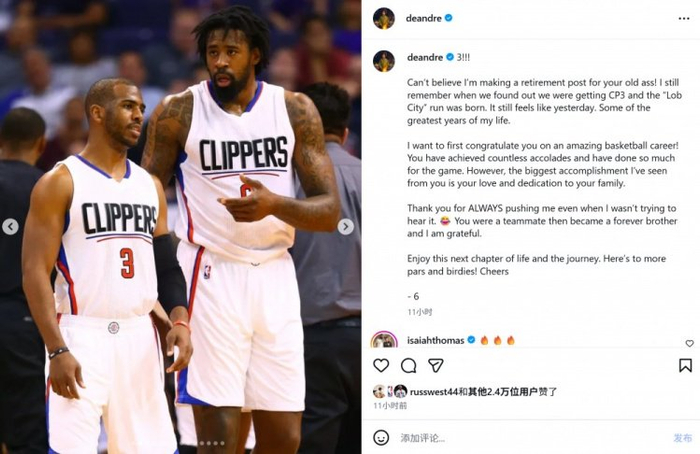Open the isaiahthomas commenter profile

(435, 340)
